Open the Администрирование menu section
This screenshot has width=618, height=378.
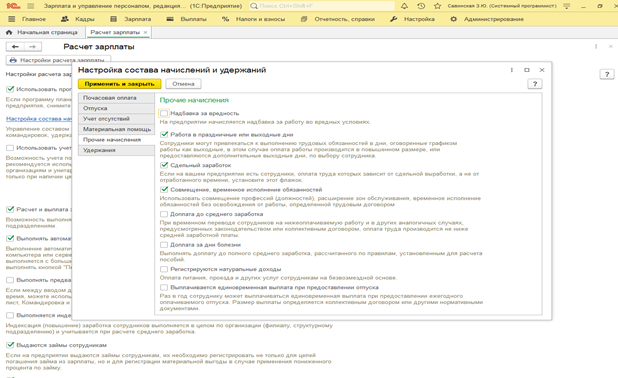click(x=494, y=19)
